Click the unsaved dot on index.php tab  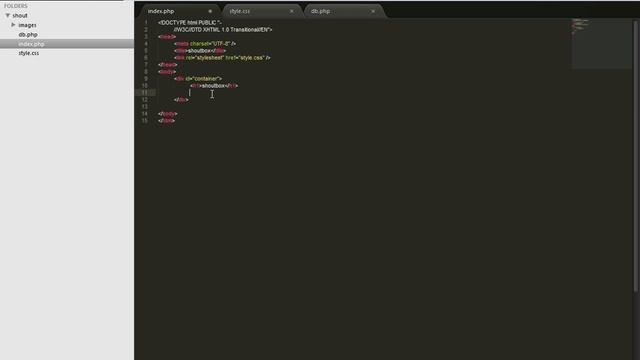pyautogui.click(x=210, y=11)
